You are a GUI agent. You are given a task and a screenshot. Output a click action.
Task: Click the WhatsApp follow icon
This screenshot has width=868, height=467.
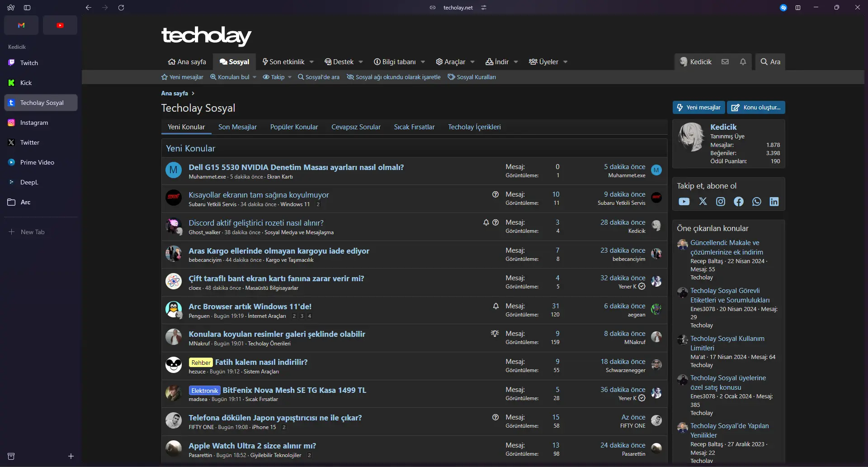tap(757, 202)
